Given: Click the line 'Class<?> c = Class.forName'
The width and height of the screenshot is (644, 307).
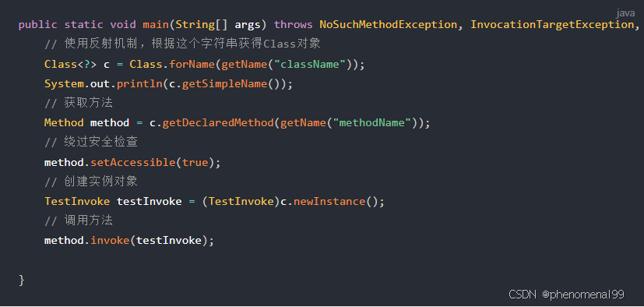Looking at the screenshot, I should 205,65.
